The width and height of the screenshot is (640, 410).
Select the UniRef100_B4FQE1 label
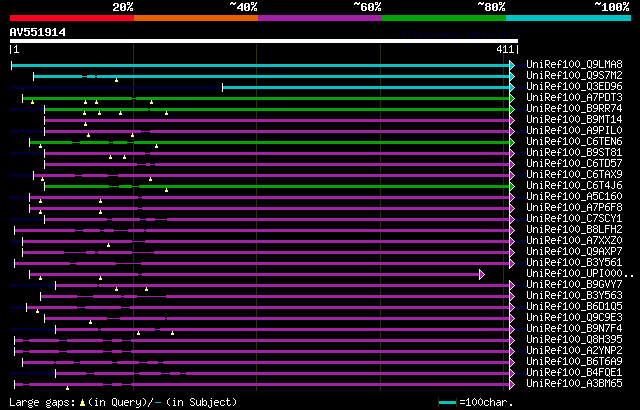(x=574, y=373)
